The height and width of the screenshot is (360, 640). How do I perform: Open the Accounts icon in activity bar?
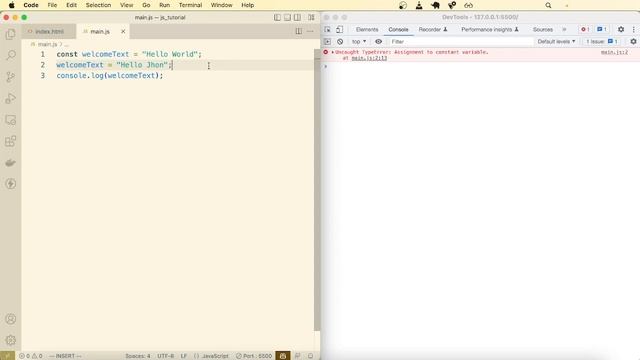11,319
